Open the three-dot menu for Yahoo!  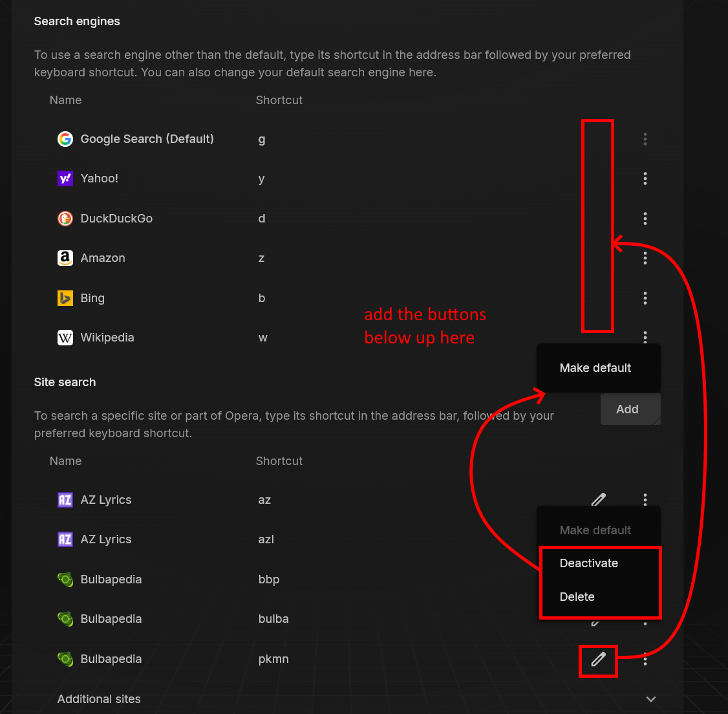645,178
